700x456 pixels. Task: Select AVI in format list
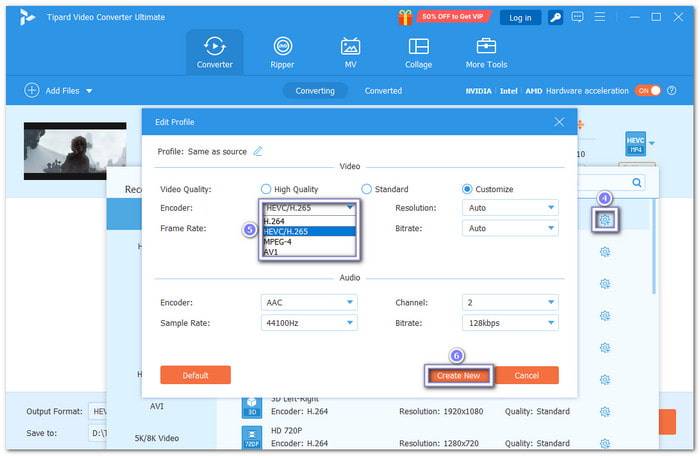point(157,406)
